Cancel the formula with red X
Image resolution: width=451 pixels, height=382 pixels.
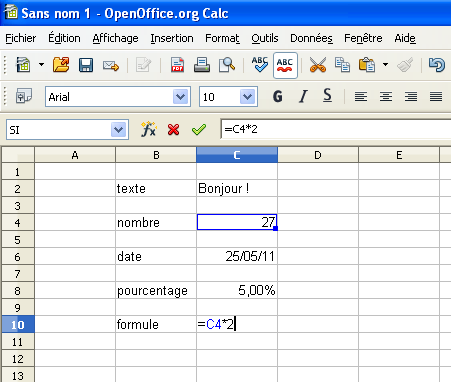click(173, 129)
